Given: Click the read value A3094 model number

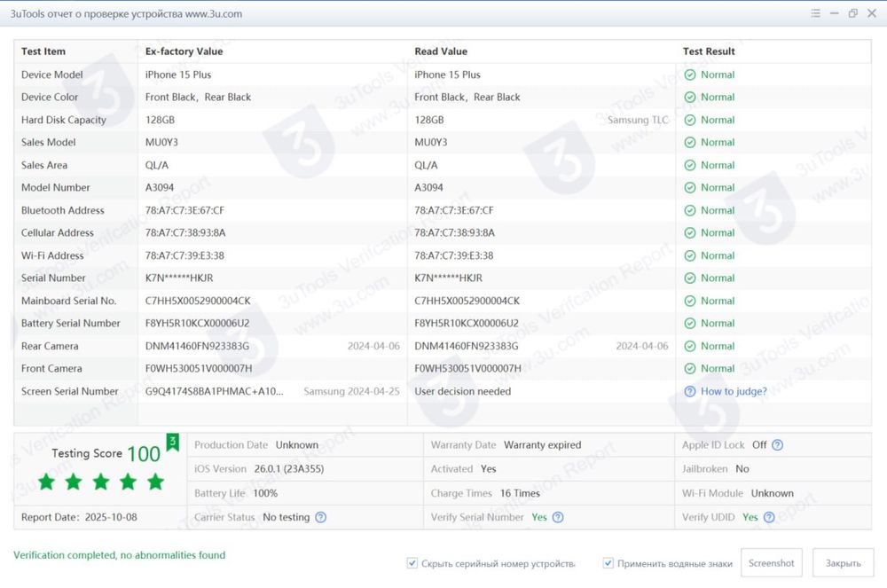Looking at the screenshot, I should [x=428, y=188].
